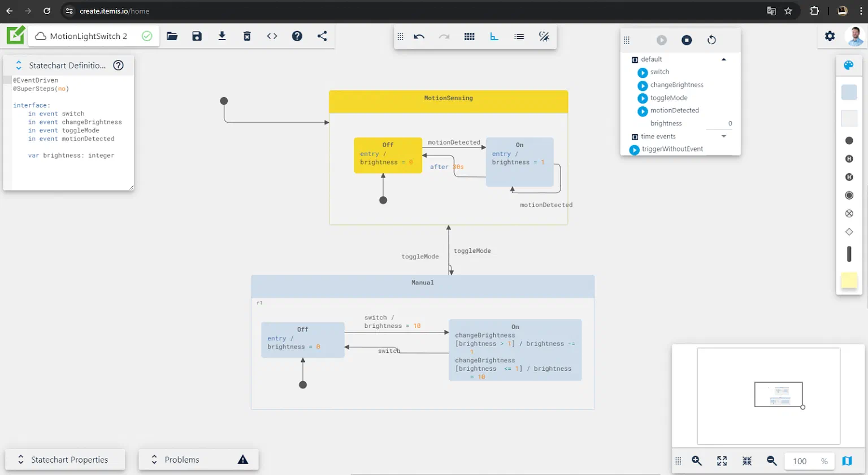Viewport: 868px width, 475px height.
Task: Open Statechart Definition help icon
Action: (119, 65)
